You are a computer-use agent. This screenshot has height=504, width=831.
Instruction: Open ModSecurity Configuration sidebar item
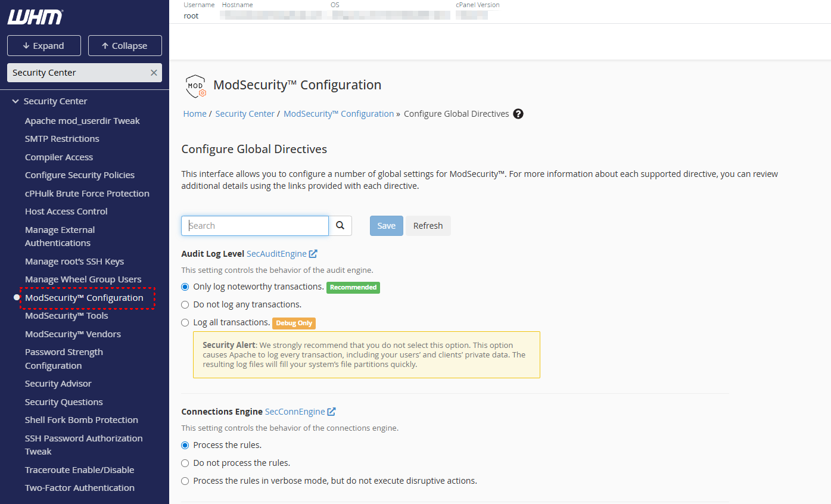click(84, 298)
